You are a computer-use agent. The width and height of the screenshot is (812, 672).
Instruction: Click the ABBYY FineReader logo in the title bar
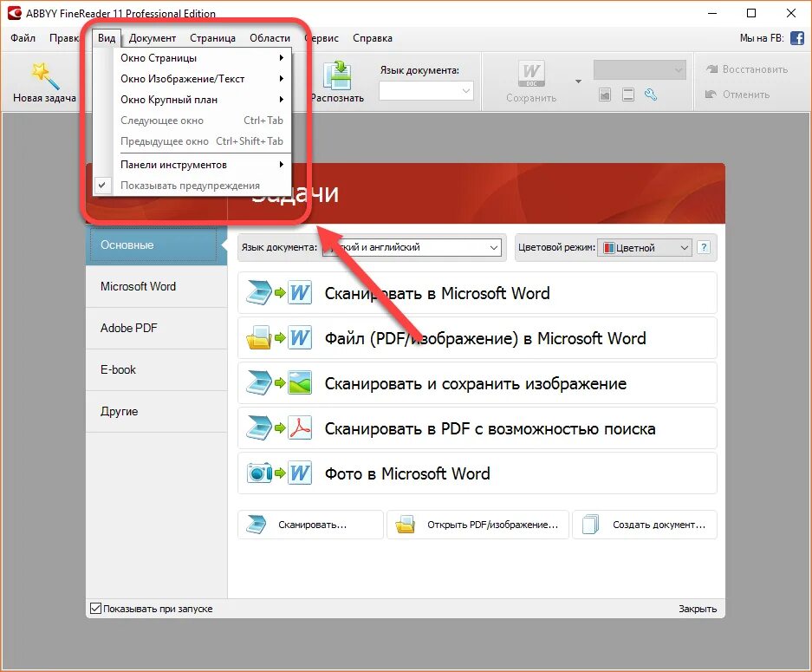point(15,13)
